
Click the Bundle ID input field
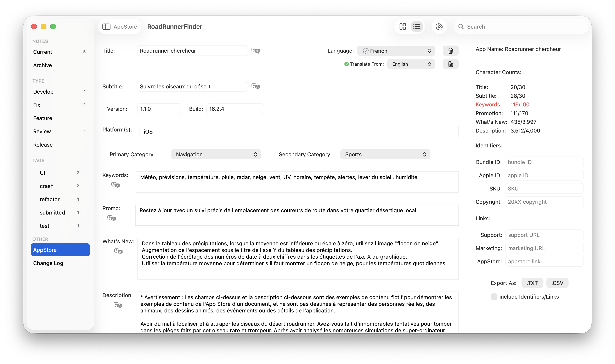pos(544,162)
